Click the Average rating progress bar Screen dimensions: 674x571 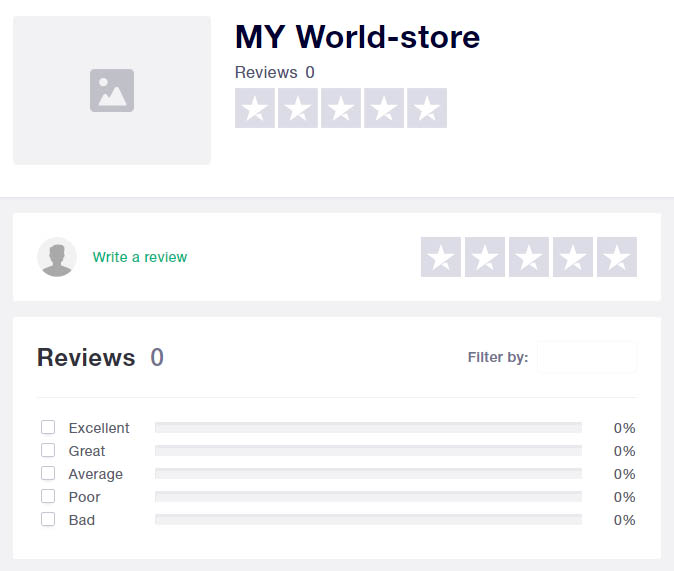(x=368, y=473)
